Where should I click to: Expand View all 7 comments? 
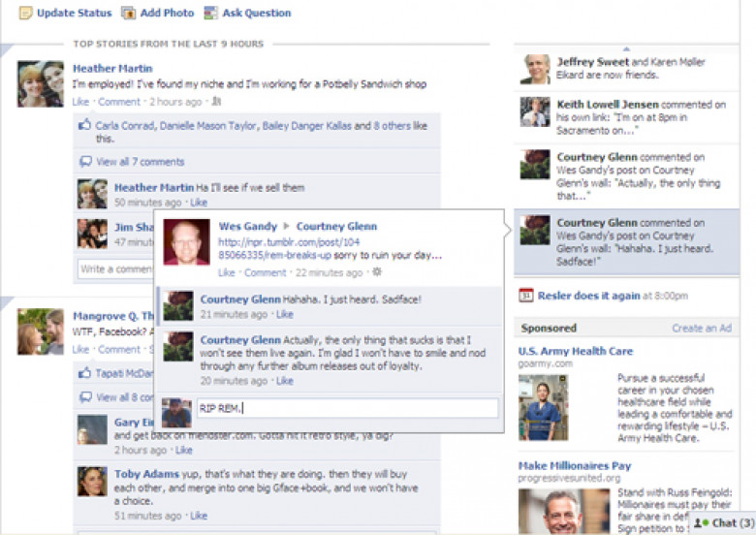141,162
